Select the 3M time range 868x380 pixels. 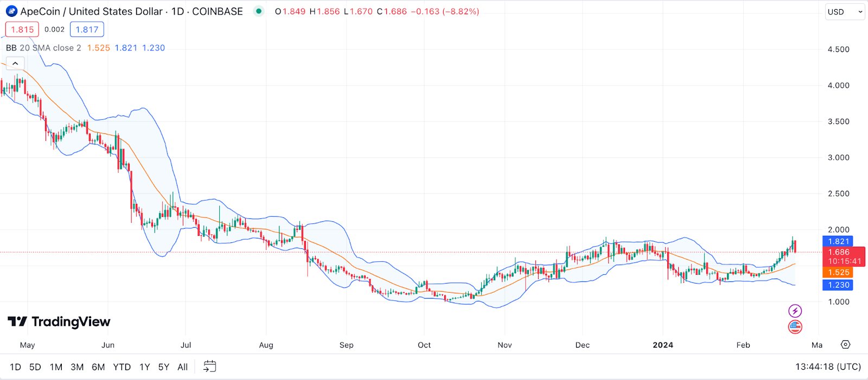point(77,367)
